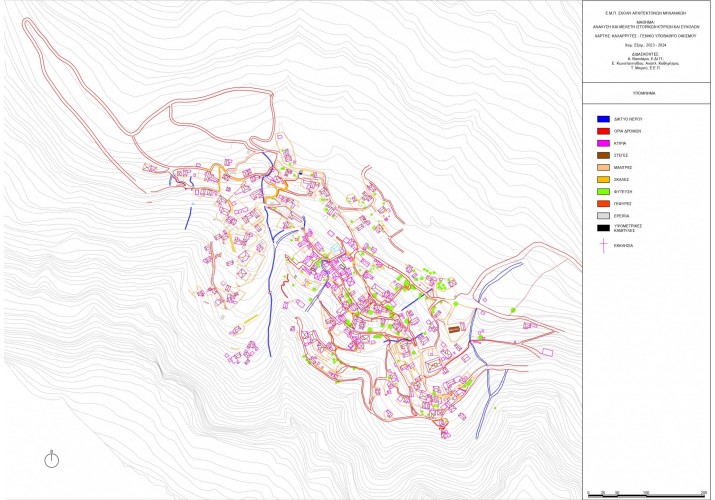Click the brown roofed building on the map
Viewport: 715px width, 500px height.
coord(454,330)
